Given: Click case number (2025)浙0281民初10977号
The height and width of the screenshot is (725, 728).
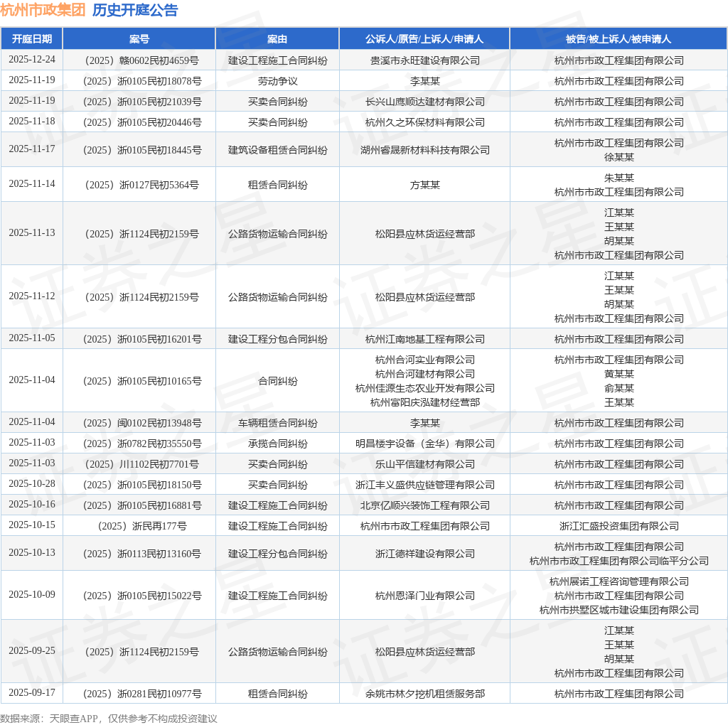Looking at the screenshot, I should (x=142, y=694).
